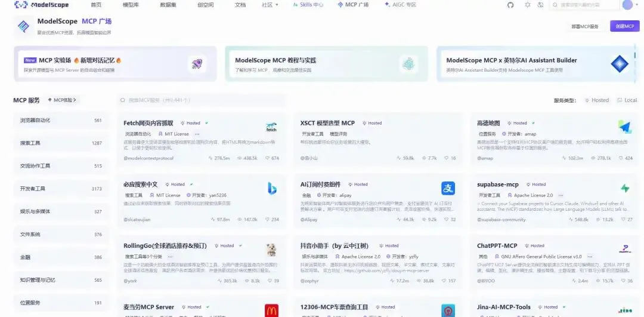Click the Bing logo on 必应搜索中文 card
The height and width of the screenshot is (317, 644).
tap(271, 188)
